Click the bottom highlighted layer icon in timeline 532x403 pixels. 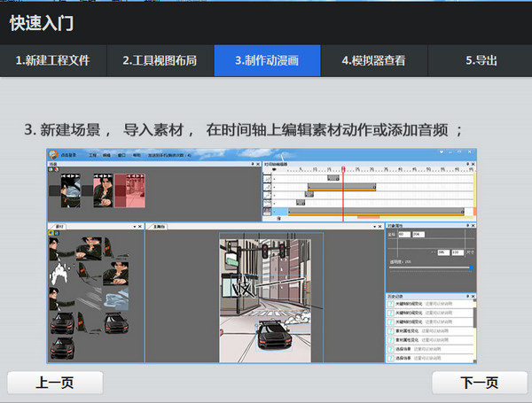click(267, 211)
